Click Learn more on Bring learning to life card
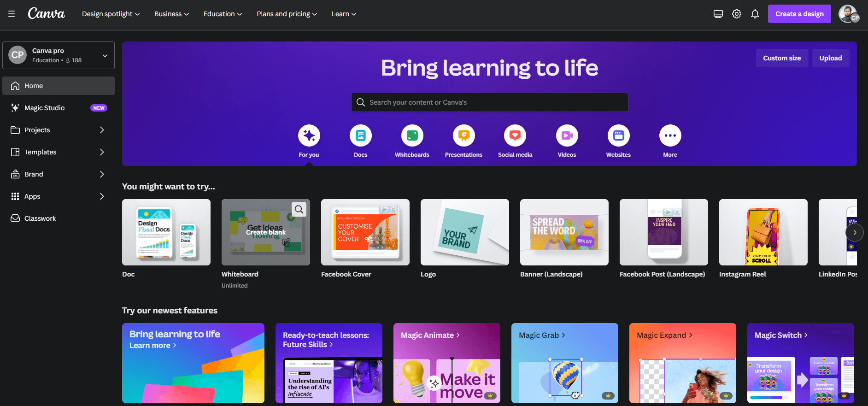868x406 pixels. (x=152, y=345)
